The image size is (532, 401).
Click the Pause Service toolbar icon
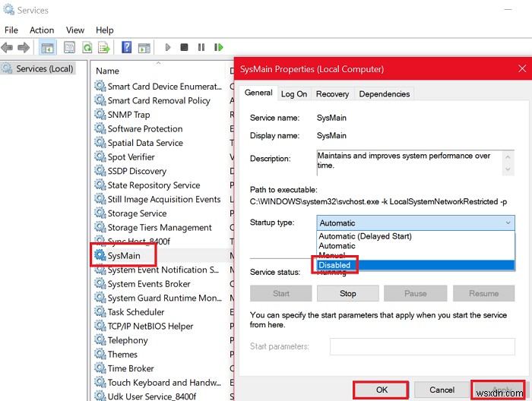click(201, 47)
